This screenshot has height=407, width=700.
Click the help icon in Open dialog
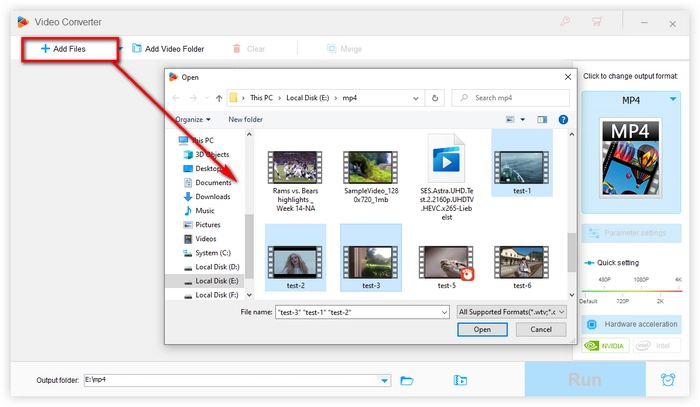click(563, 119)
